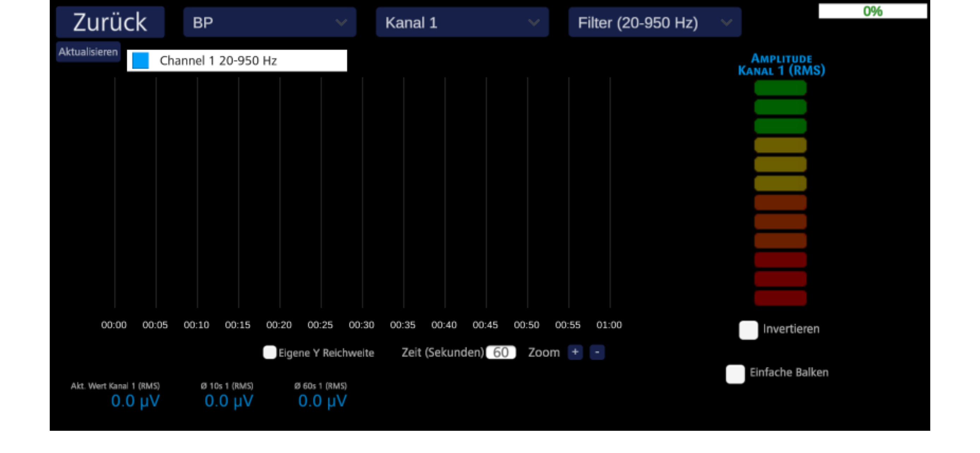Click the 01:00 time axis label
This screenshot has width=980, height=453.
pos(609,325)
